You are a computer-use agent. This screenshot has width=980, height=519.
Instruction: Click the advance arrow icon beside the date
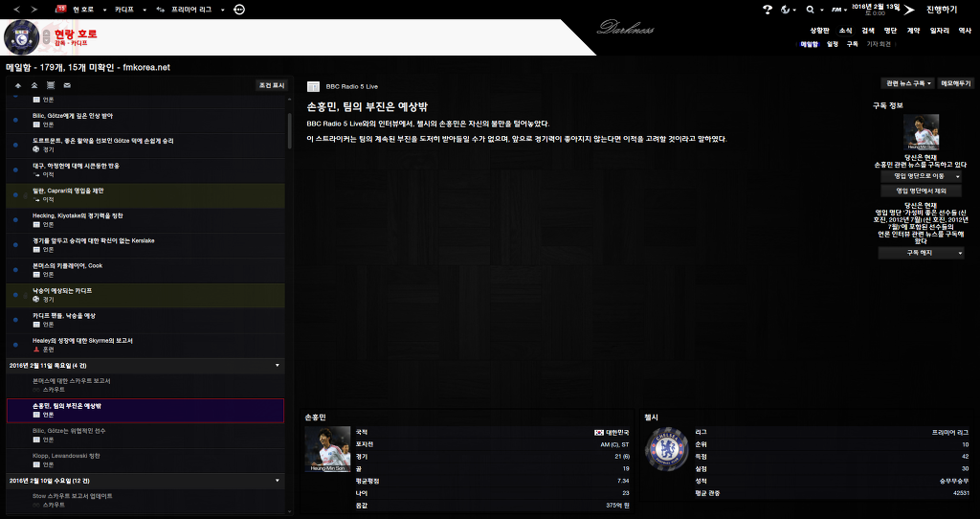point(909,10)
